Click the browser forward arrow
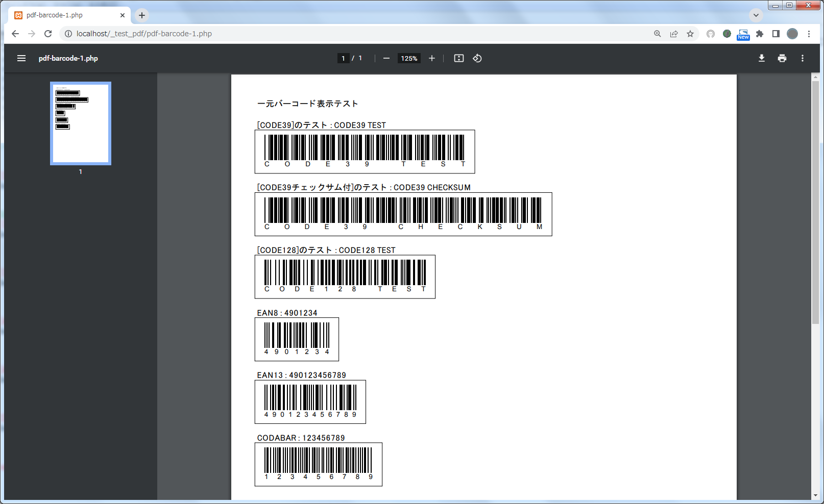This screenshot has height=504, width=824. 32,34
